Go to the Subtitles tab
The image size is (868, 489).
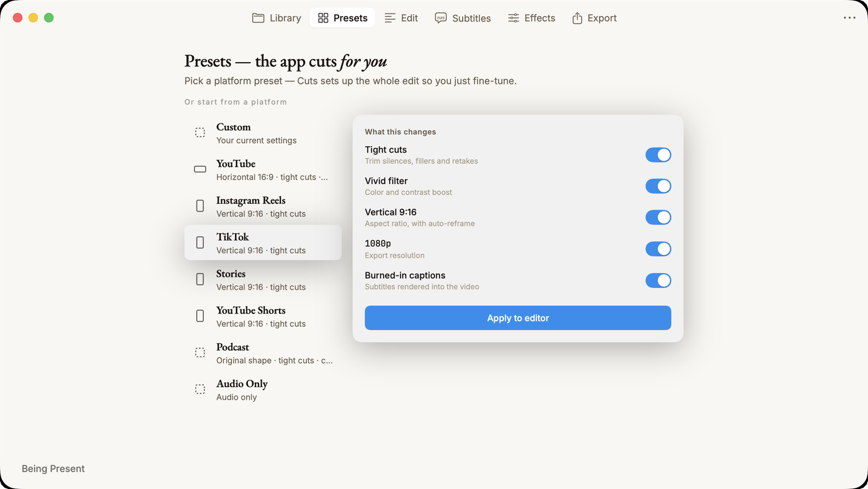[463, 18]
